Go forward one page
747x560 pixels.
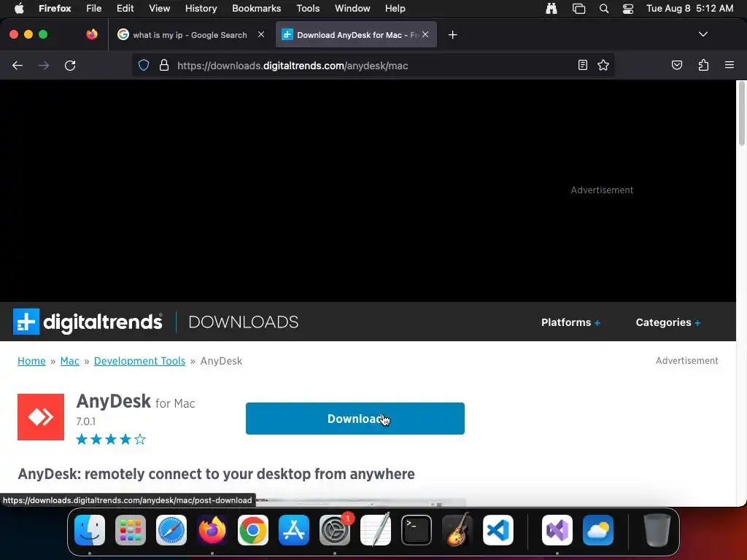(x=44, y=65)
